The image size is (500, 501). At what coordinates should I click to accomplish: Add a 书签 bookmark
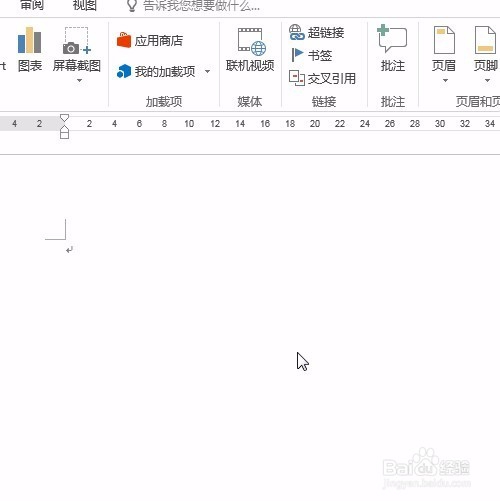(x=311, y=55)
